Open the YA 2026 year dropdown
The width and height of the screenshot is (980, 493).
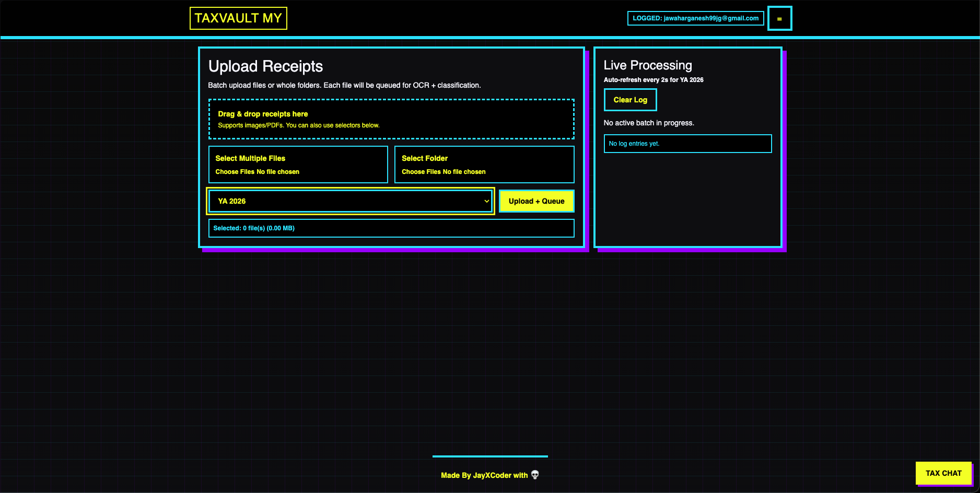(x=351, y=201)
